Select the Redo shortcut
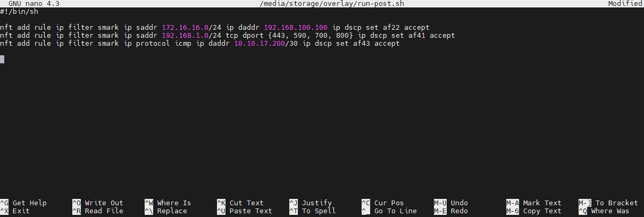 coord(459,211)
